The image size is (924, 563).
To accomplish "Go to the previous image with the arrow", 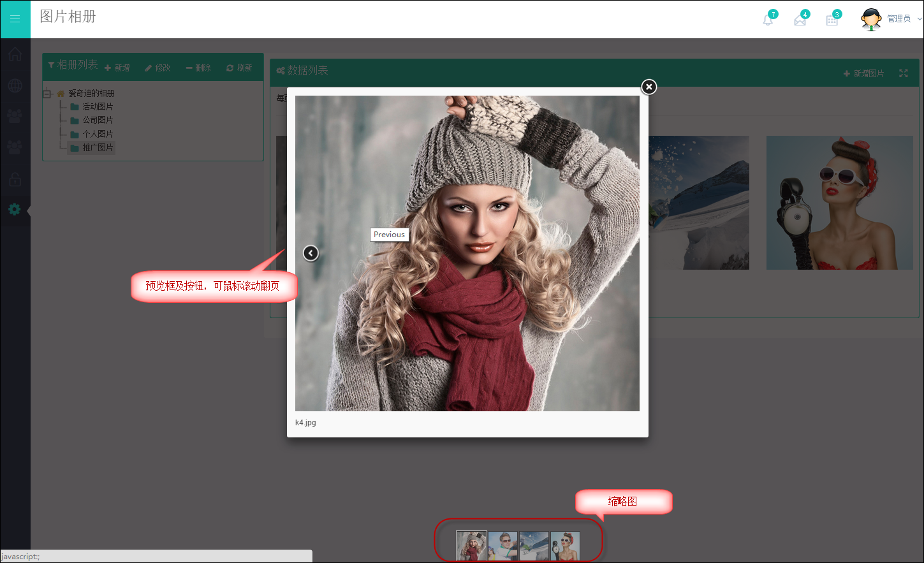I will pyautogui.click(x=311, y=253).
